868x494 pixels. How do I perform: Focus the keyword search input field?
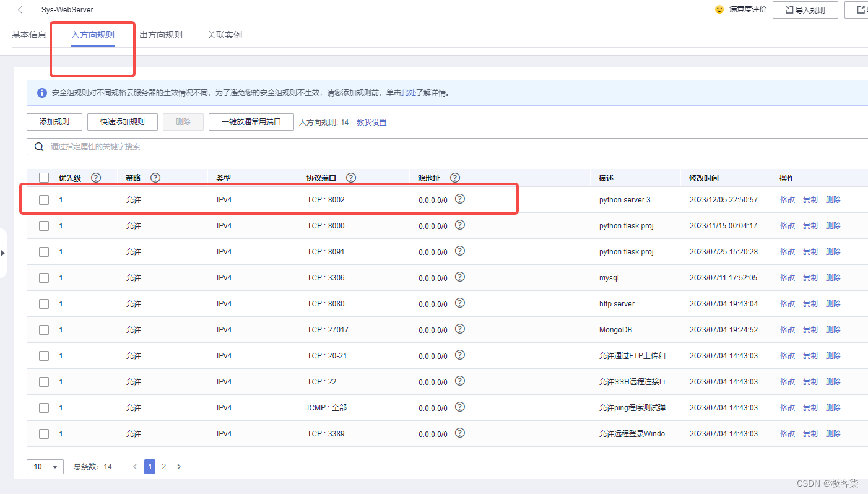point(447,147)
